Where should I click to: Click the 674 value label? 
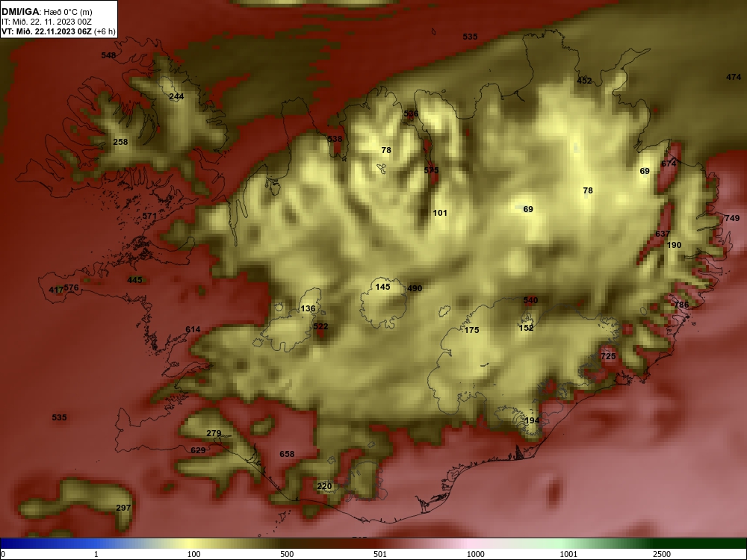(x=669, y=164)
